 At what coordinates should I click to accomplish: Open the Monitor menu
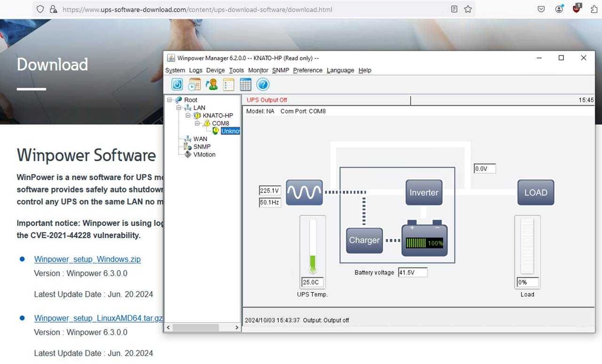click(x=258, y=70)
